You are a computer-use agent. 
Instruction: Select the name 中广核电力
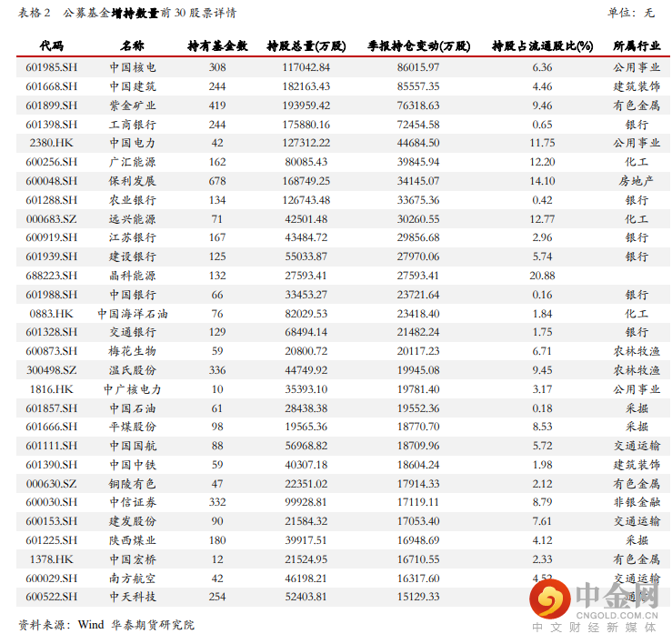coord(133,389)
